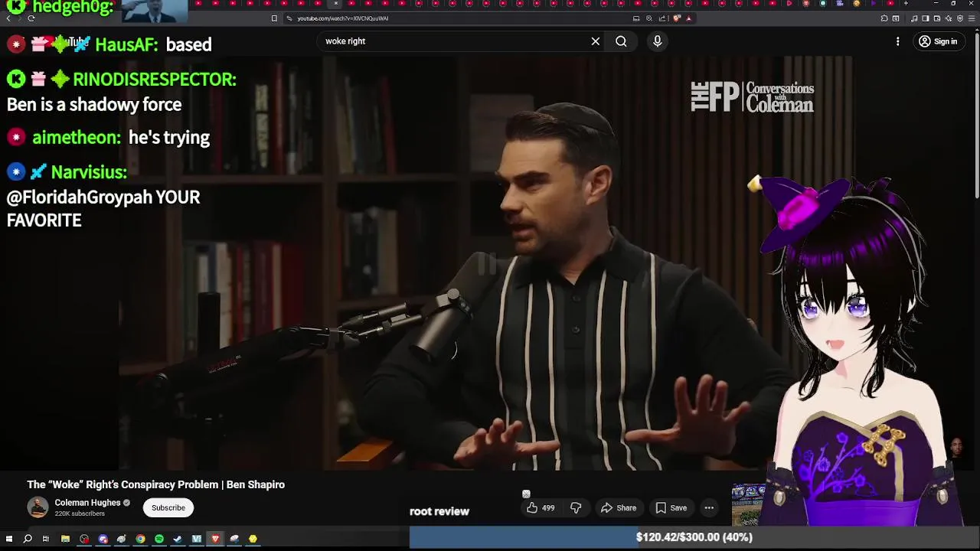This screenshot has width=980, height=551.
Task: Open Spotify from taskbar
Action: (160, 539)
